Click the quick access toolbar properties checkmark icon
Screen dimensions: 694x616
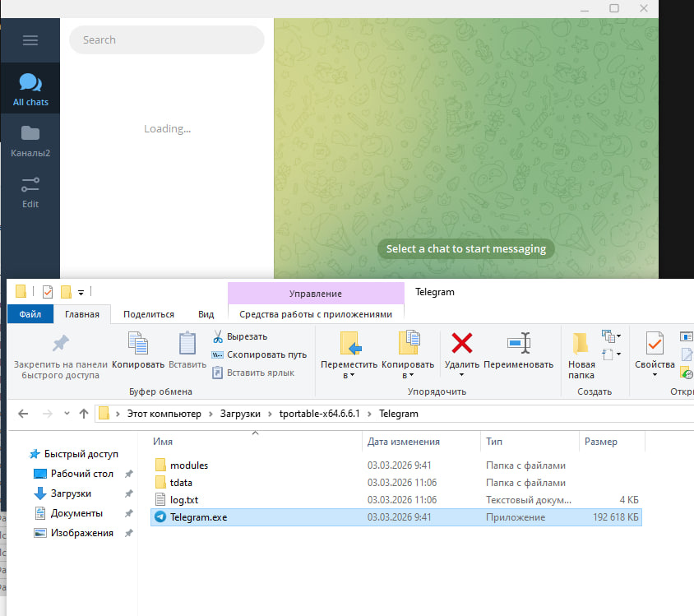48,292
